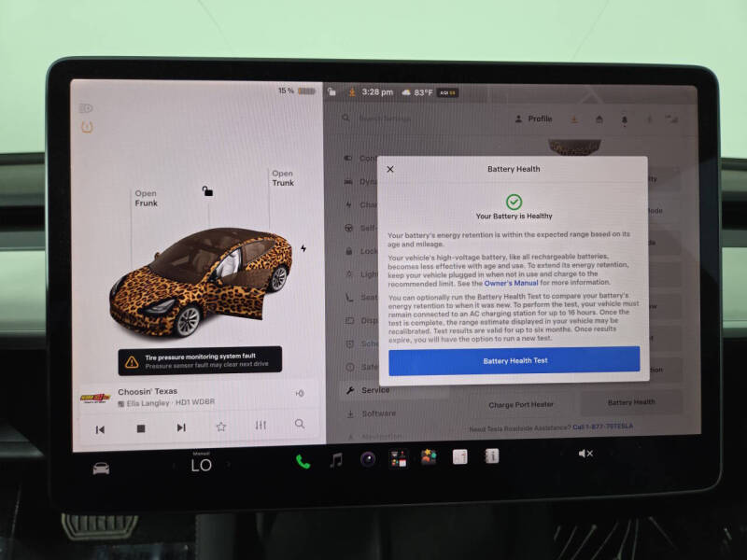The image size is (747, 560).
Task: Start the Battery Health Test
Action: [514, 360]
